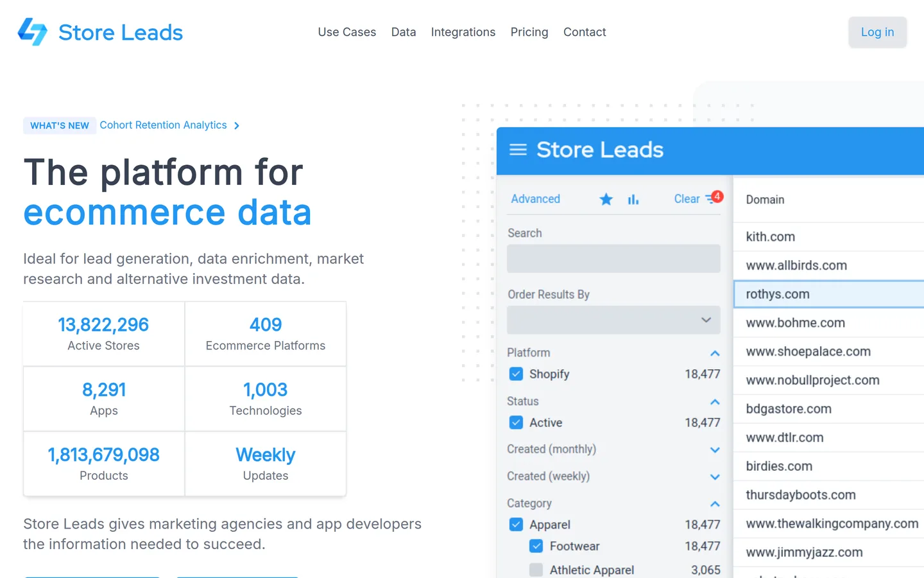This screenshot has height=578, width=924.
Task: Open the Contact page
Action: (x=585, y=32)
